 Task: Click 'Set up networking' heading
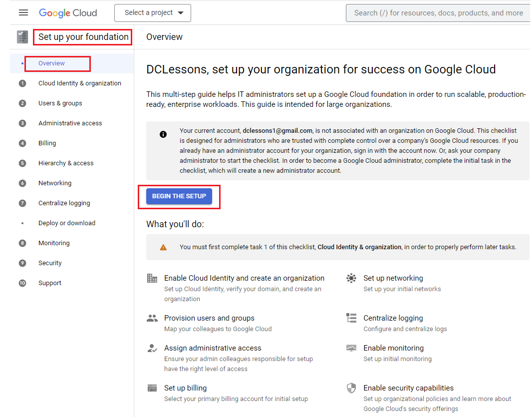point(393,279)
